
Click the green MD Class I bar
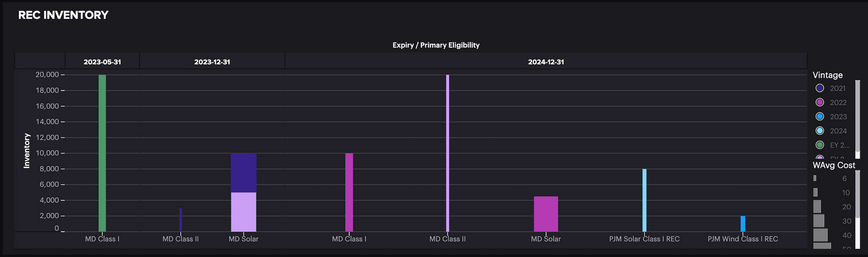click(102, 153)
